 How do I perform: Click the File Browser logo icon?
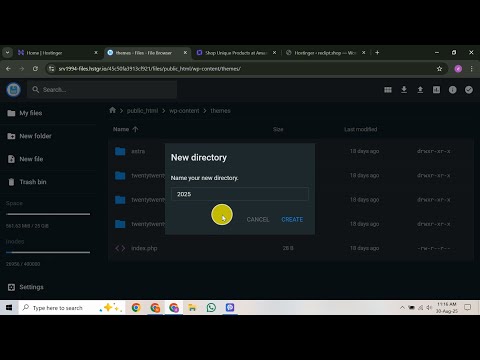13,90
